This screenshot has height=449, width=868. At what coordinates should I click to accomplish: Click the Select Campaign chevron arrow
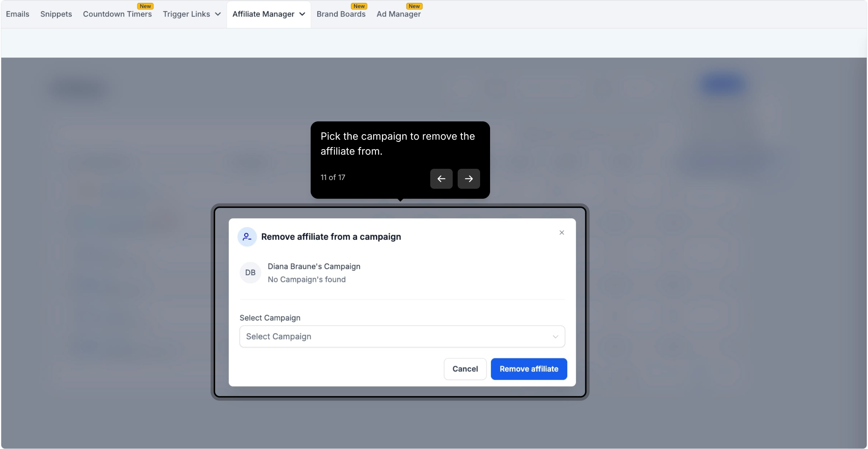555,337
